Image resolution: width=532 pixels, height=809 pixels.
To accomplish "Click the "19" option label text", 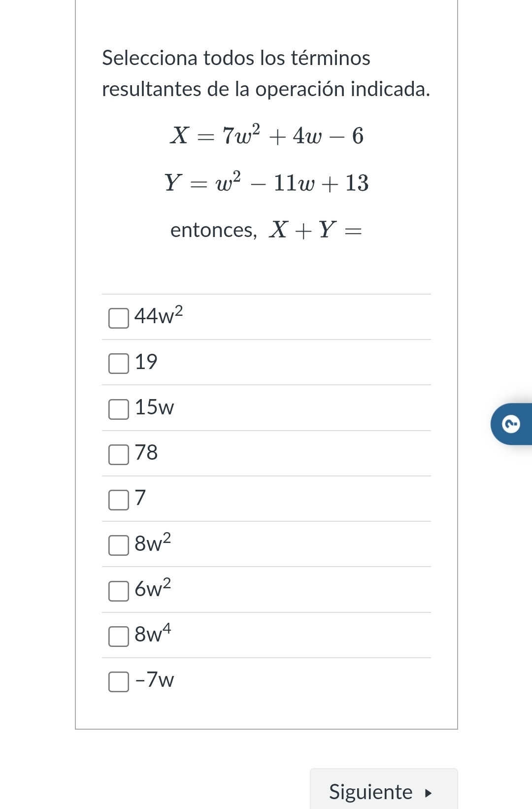I will point(146,362).
